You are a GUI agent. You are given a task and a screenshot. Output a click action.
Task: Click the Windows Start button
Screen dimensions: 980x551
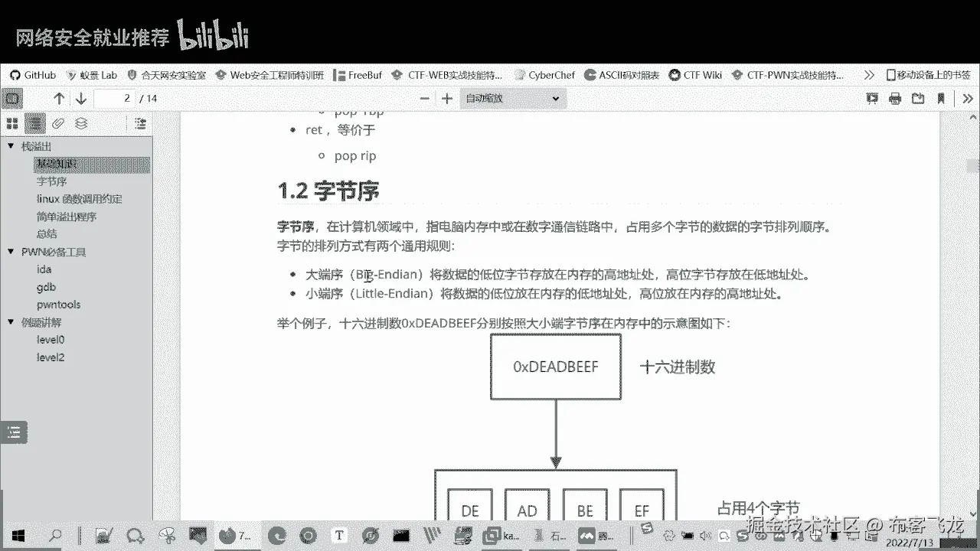click(x=17, y=536)
